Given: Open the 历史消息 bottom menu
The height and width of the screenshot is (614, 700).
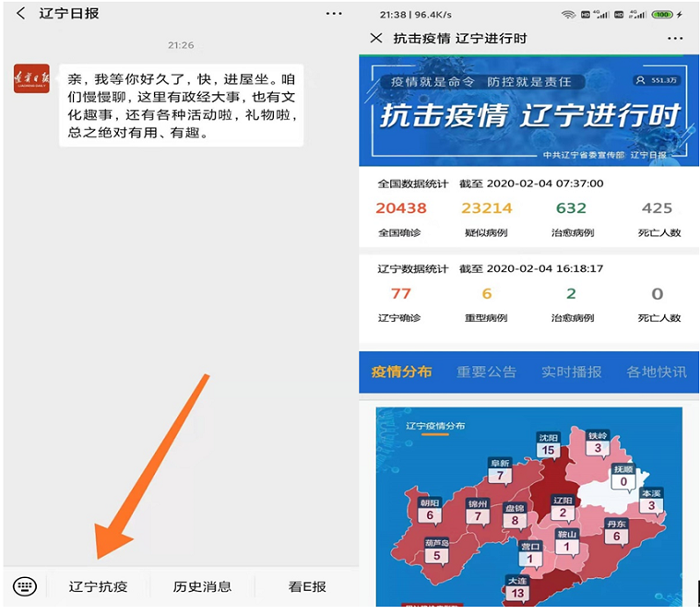Looking at the screenshot, I should point(202,586).
